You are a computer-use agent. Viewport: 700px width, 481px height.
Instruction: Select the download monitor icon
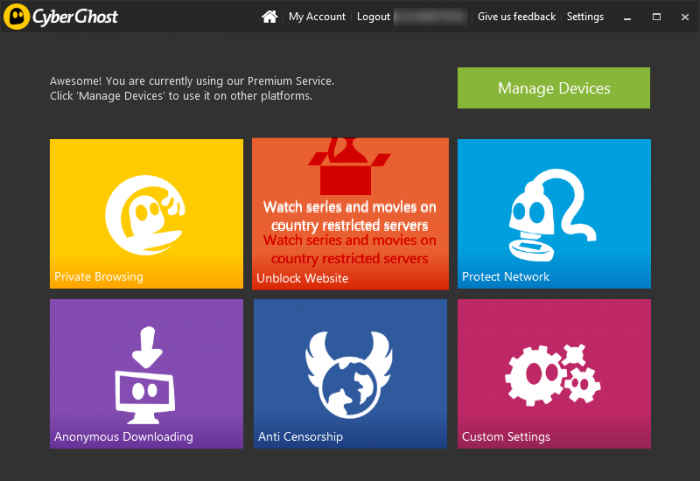pos(145,375)
